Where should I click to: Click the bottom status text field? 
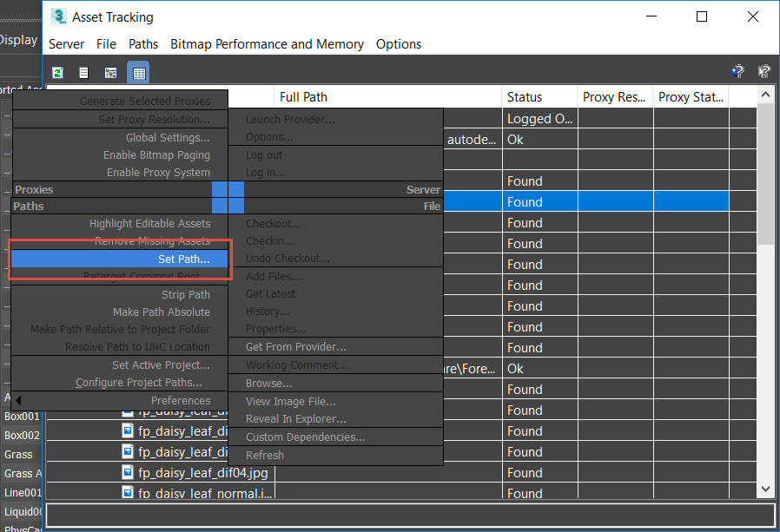408,515
